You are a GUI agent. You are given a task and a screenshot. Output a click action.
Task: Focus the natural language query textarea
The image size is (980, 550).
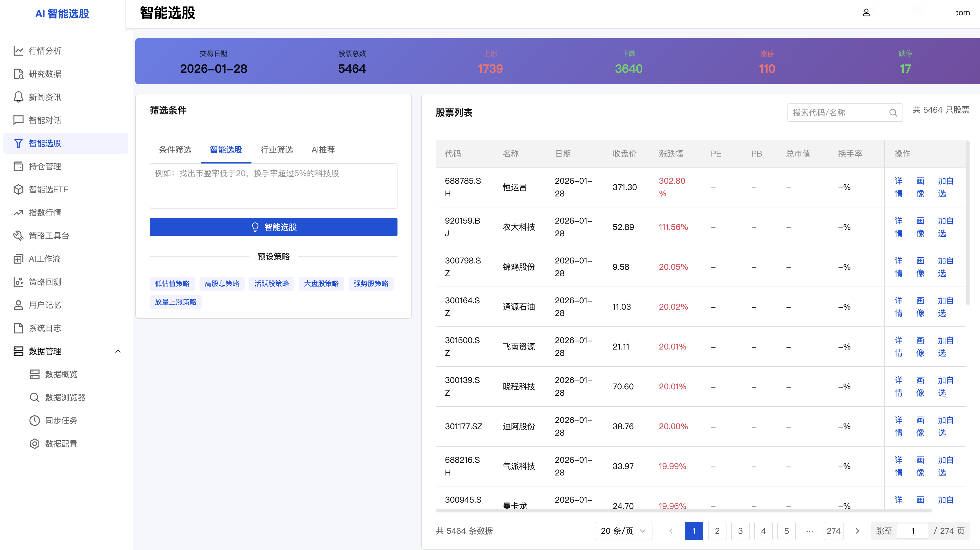pos(273,186)
